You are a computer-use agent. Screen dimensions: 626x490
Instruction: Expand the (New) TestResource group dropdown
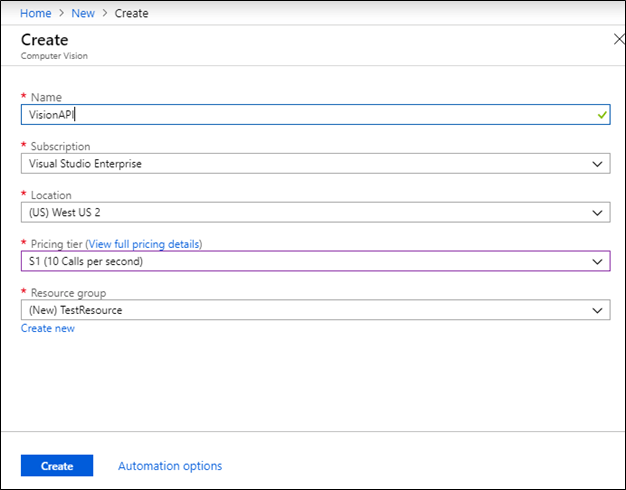click(300, 310)
